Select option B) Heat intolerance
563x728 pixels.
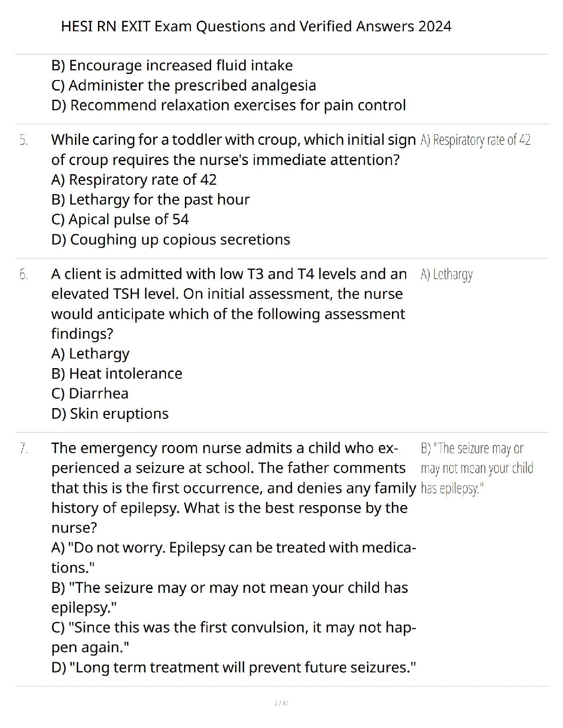[117, 373]
